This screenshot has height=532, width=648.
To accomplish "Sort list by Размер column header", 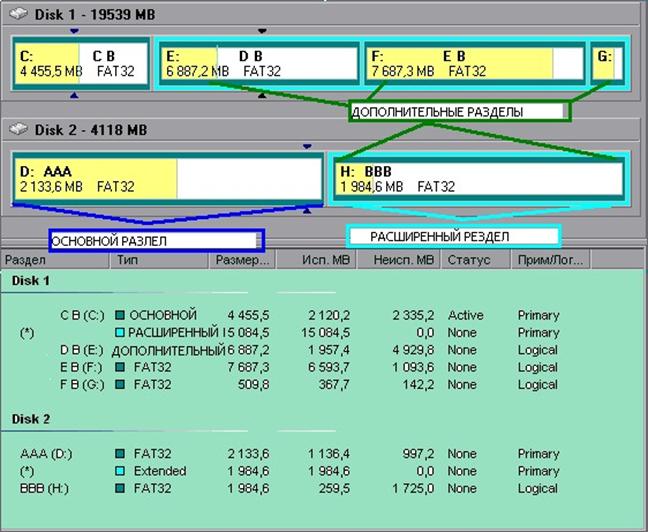I will click(x=242, y=260).
